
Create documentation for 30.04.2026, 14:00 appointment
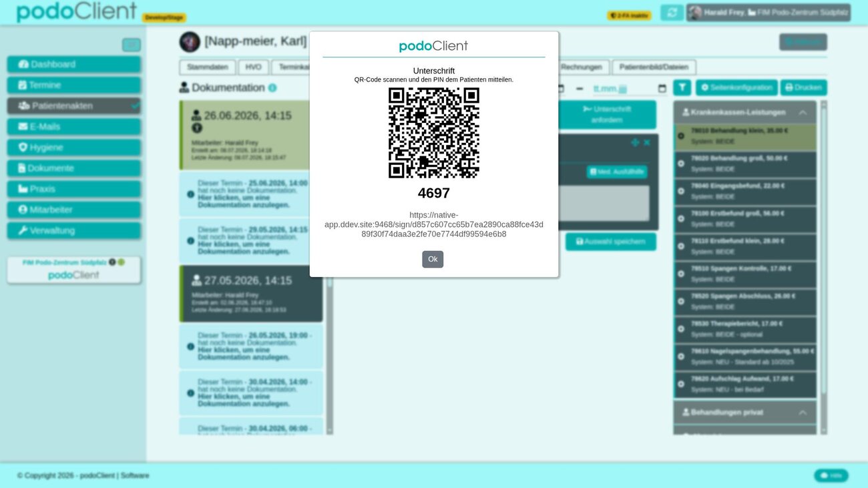pyautogui.click(x=251, y=393)
